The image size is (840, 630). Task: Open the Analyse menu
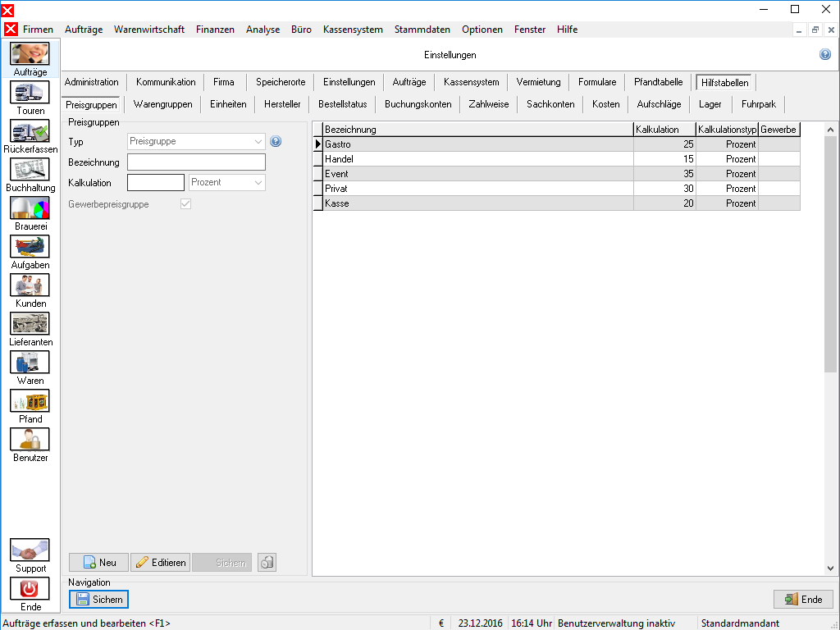(262, 30)
